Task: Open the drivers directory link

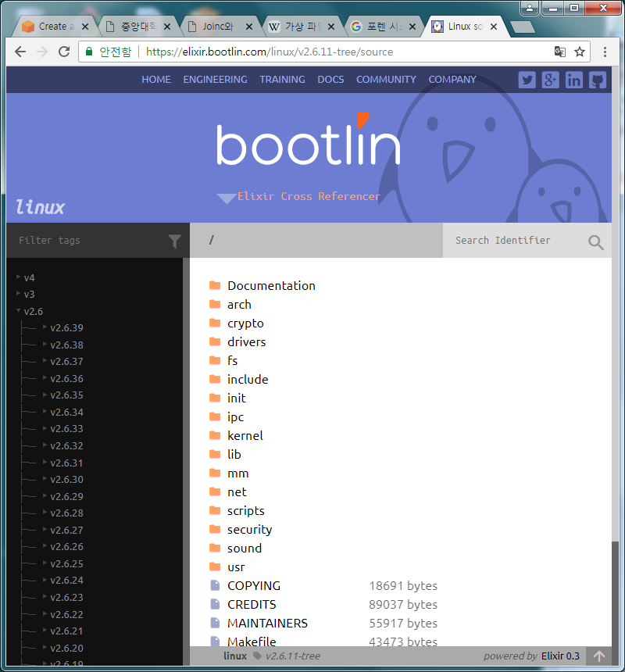Action: click(246, 342)
